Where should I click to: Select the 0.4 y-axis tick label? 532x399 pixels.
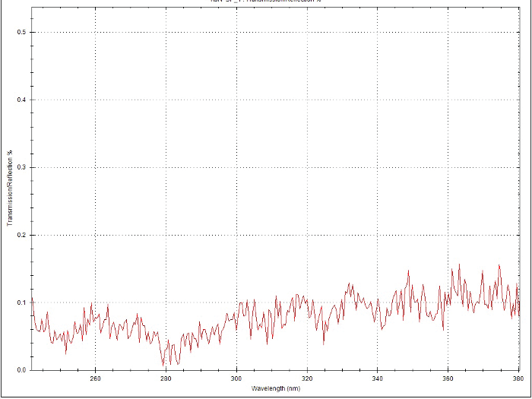tap(22, 100)
